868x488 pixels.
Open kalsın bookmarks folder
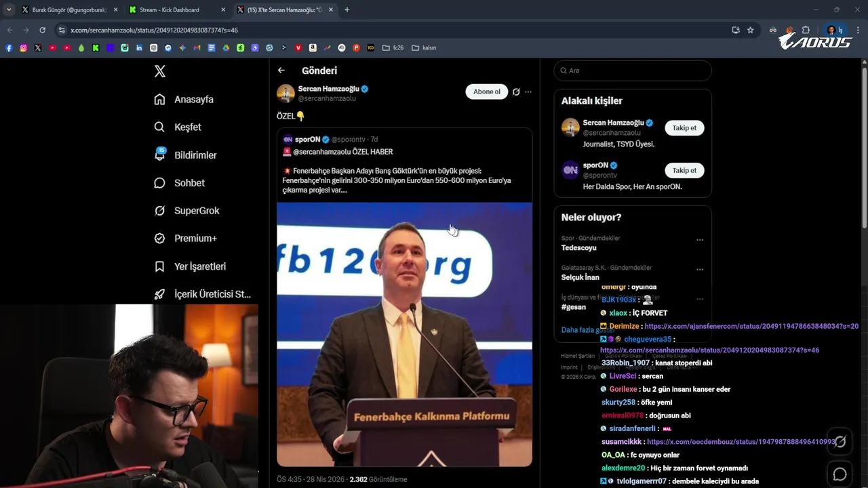click(424, 47)
